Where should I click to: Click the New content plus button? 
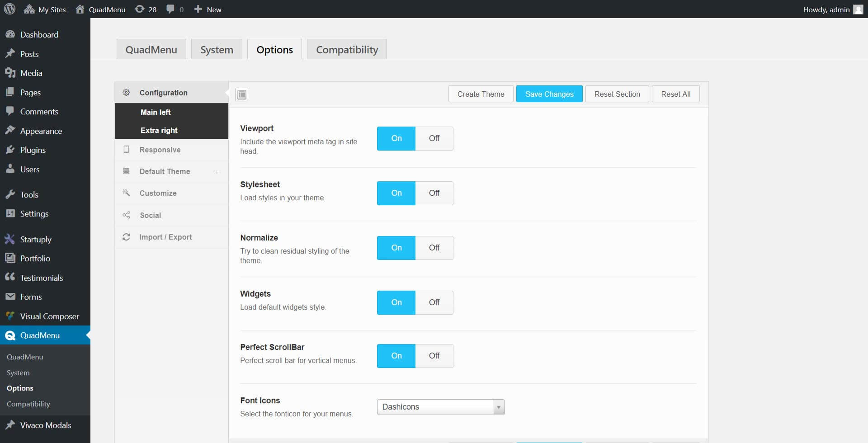(x=208, y=9)
